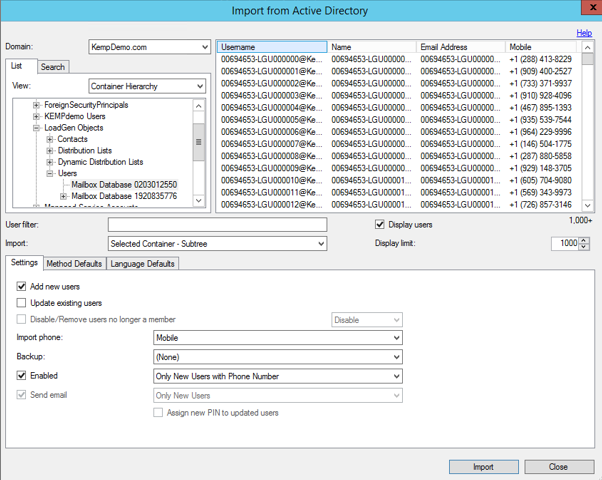Click into the User filter text field
This screenshot has width=602, height=480.
217,225
